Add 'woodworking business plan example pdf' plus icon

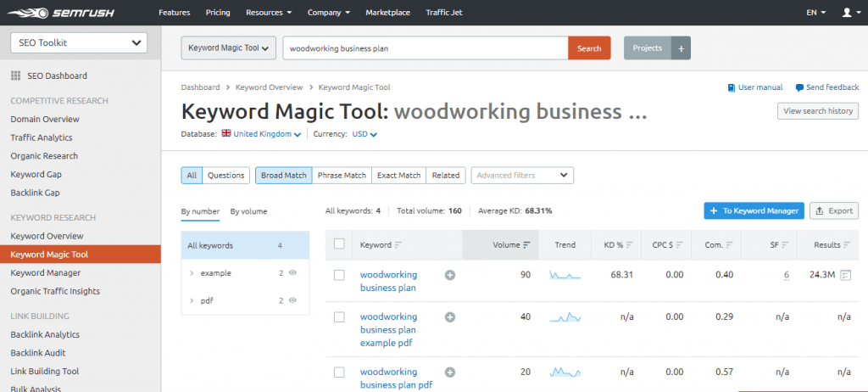(x=450, y=317)
